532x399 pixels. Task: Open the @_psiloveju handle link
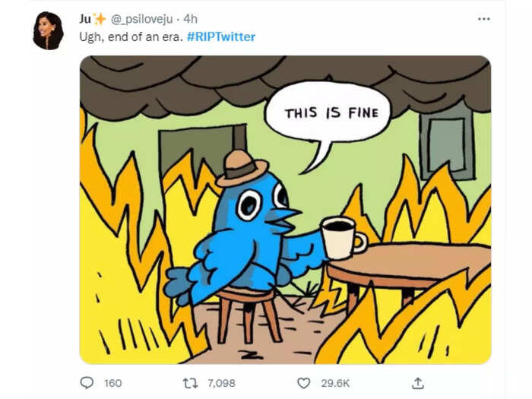point(142,19)
